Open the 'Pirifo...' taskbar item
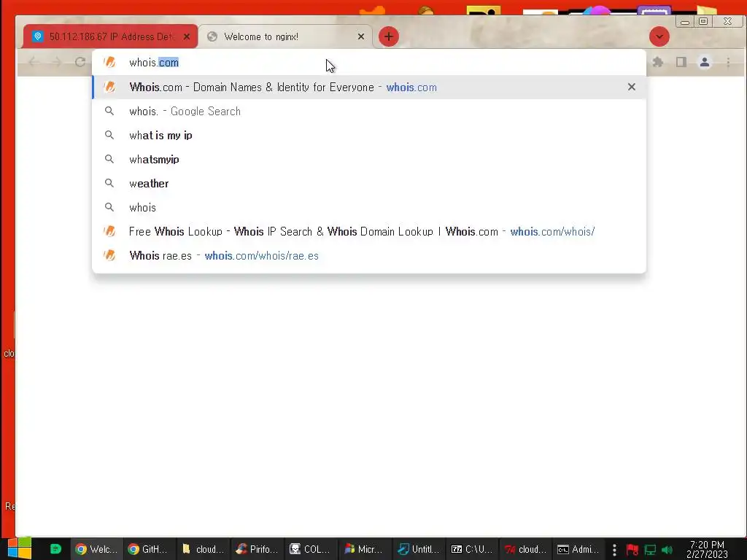Image resolution: width=747 pixels, height=560 pixels. 258,549
